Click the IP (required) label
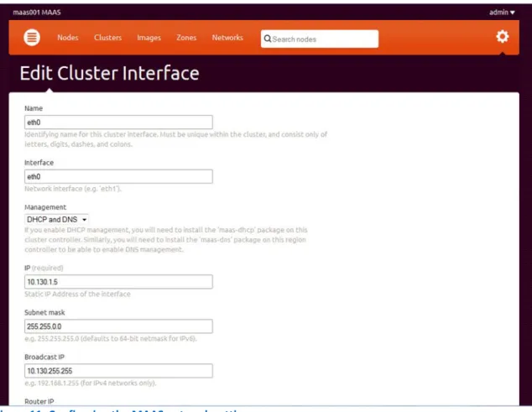This screenshot has height=412, width=532. coord(44,269)
